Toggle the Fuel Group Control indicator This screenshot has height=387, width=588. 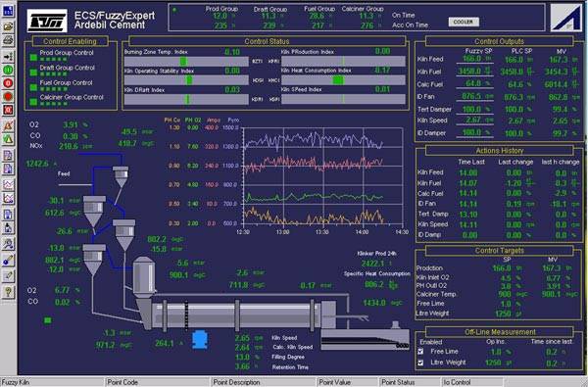click(x=33, y=87)
